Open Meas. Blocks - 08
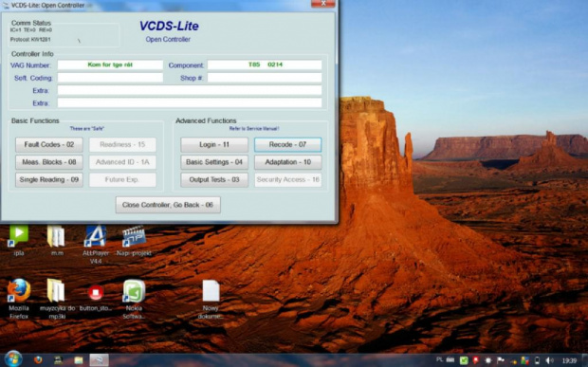 pos(48,162)
